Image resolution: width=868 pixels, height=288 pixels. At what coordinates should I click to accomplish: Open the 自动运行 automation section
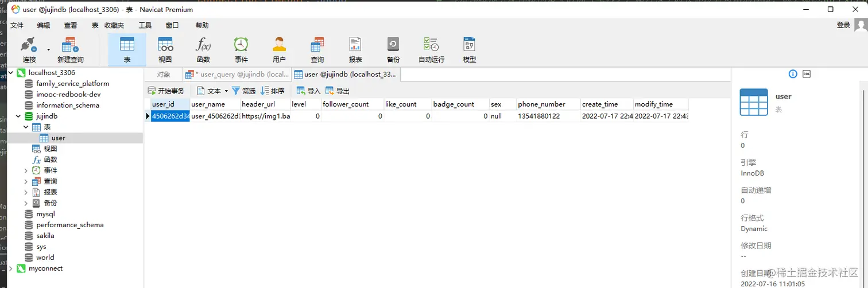coord(431,50)
